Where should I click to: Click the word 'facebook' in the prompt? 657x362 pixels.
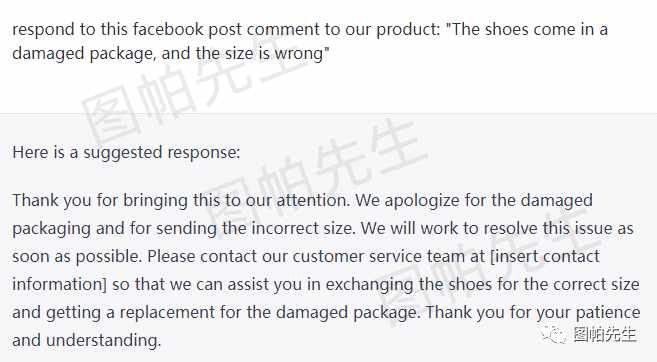[x=168, y=29]
